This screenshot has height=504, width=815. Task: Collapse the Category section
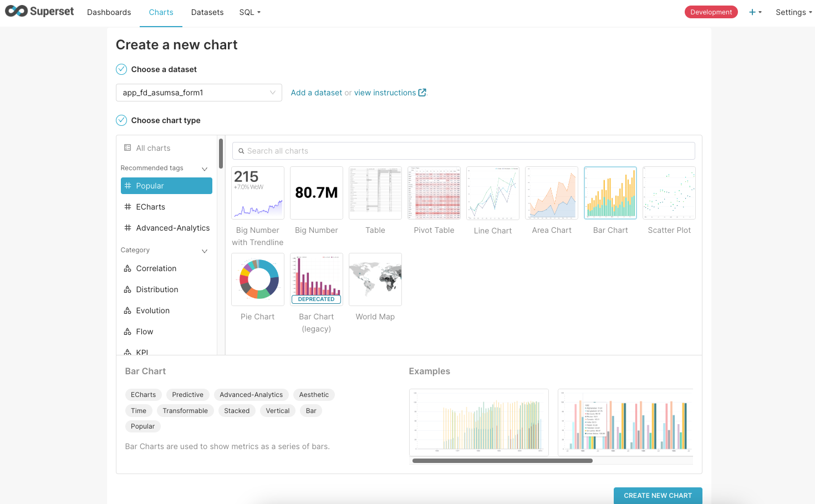click(x=205, y=251)
